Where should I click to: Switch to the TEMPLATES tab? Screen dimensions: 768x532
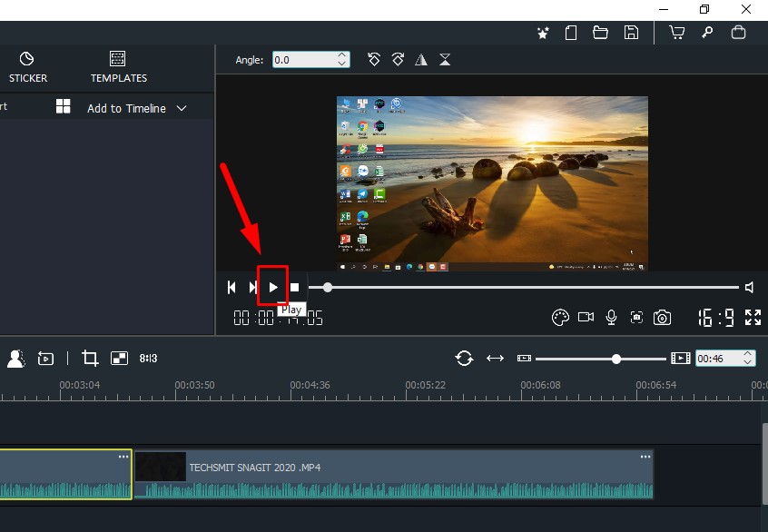pos(118,67)
